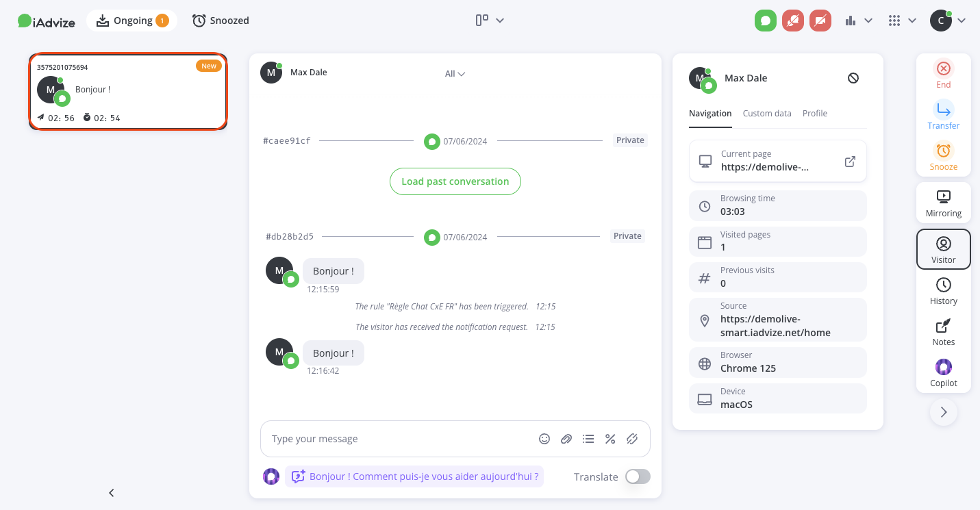Open the Snoozed conversations tab
The image size is (980, 510).
pos(221,21)
